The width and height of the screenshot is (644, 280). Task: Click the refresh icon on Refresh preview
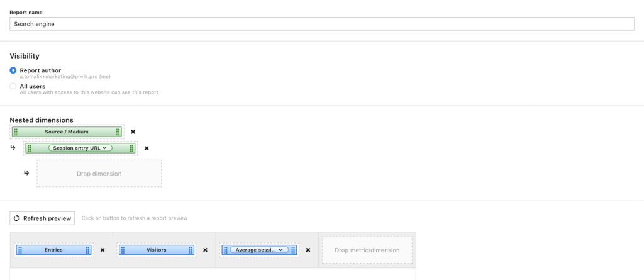[x=17, y=218]
